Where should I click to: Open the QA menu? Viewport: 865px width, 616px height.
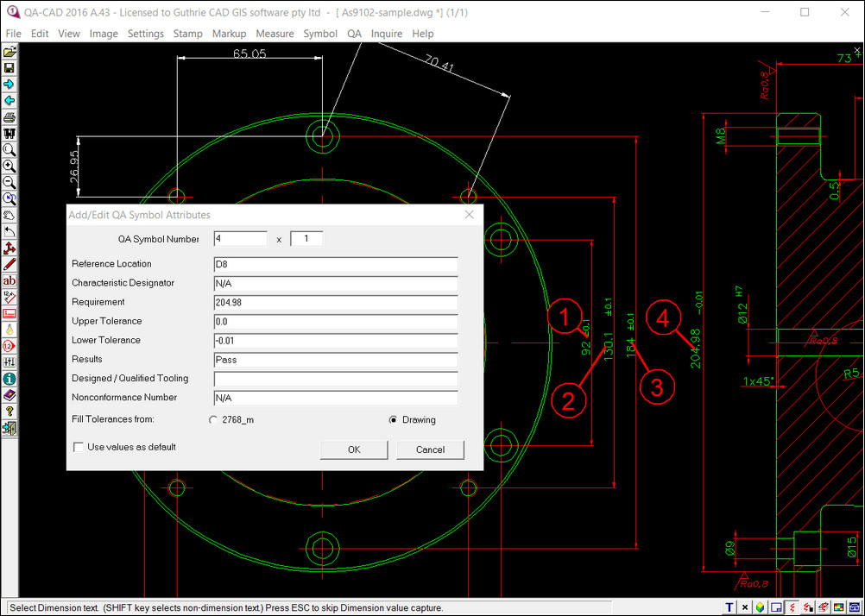point(354,34)
